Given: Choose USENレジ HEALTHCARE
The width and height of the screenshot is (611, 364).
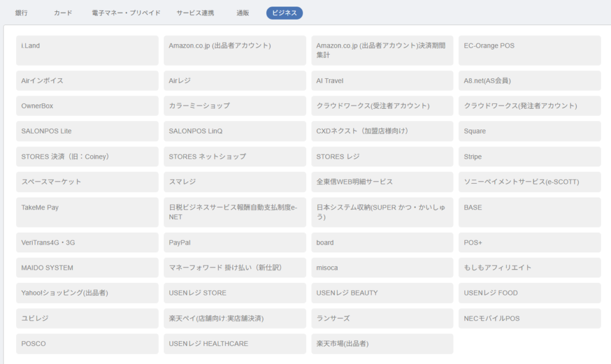Looking at the screenshot, I should pyautogui.click(x=234, y=344).
